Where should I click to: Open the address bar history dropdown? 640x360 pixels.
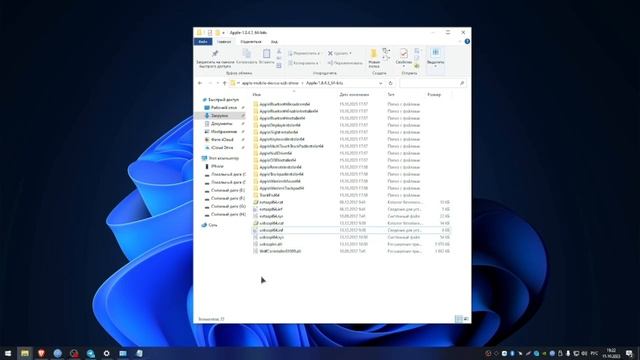tap(380, 83)
